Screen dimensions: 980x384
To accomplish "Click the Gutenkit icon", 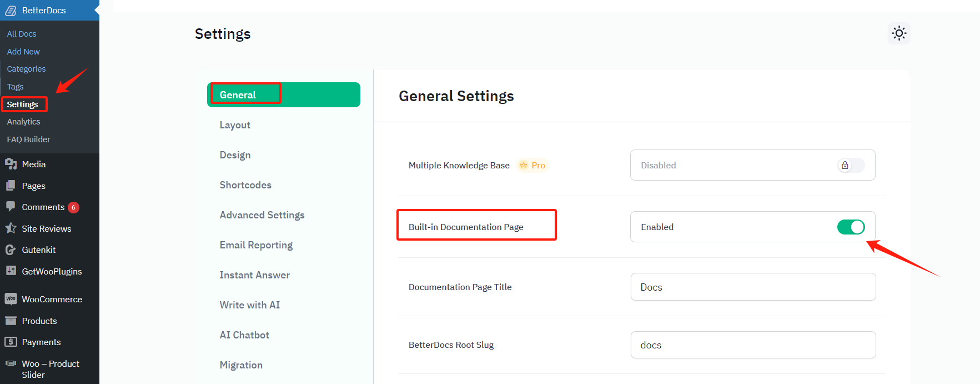I will click(x=11, y=250).
